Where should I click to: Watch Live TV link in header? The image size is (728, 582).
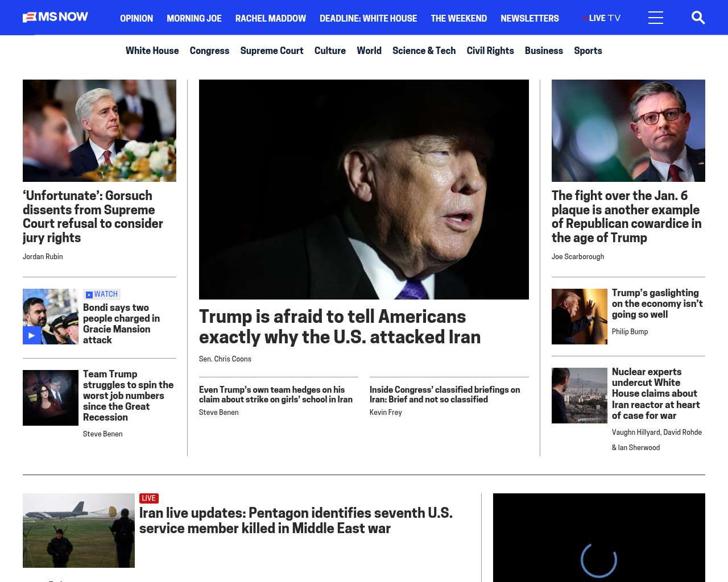(602, 18)
